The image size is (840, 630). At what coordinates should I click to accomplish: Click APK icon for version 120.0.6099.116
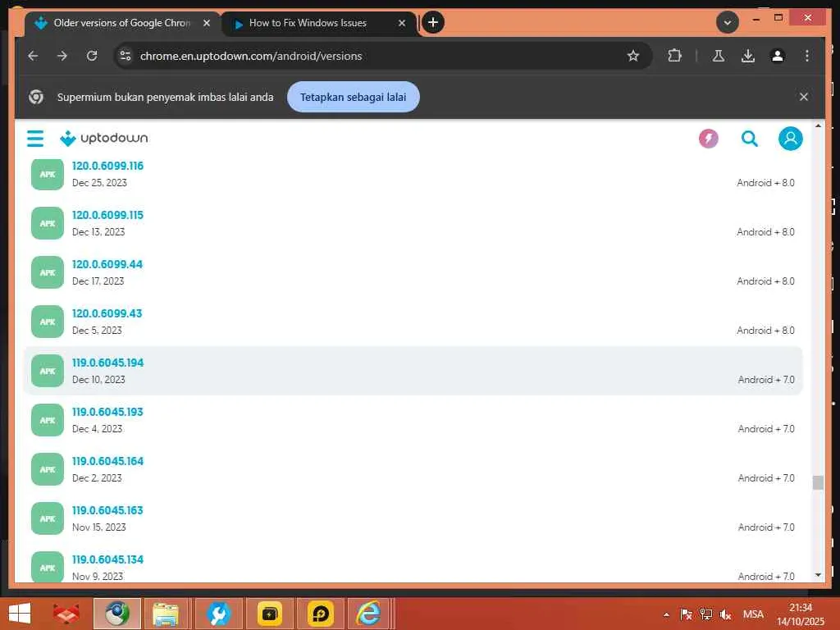point(47,174)
